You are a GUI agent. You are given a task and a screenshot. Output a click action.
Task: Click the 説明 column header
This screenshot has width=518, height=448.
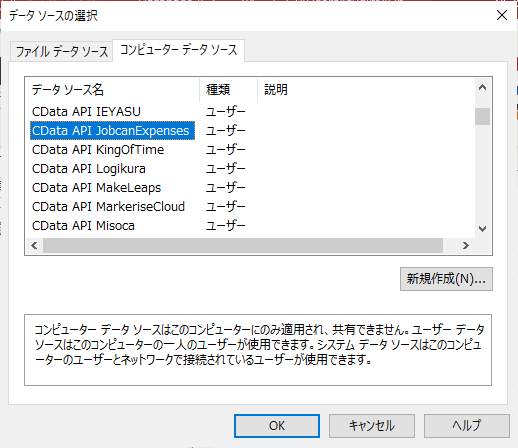[x=366, y=90]
